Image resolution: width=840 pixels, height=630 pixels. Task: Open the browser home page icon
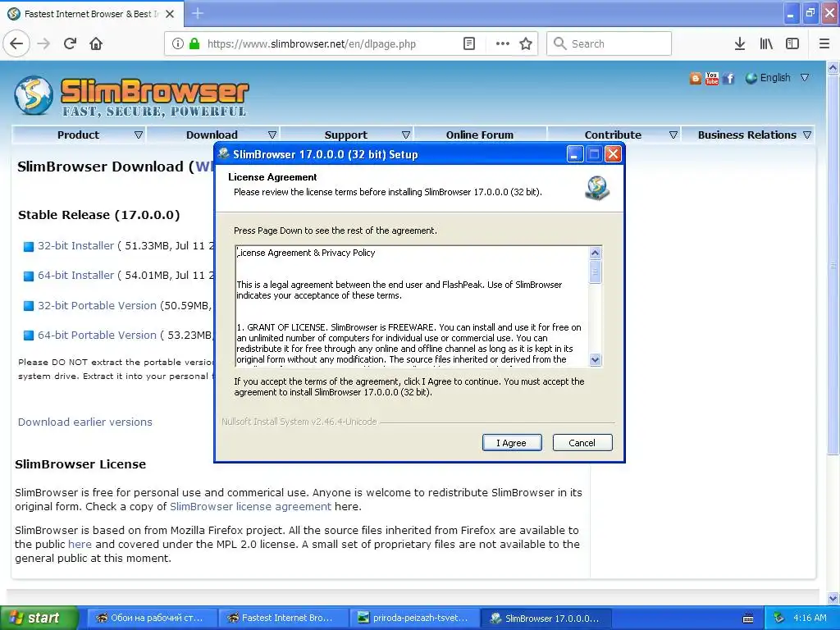pos(96,43)
